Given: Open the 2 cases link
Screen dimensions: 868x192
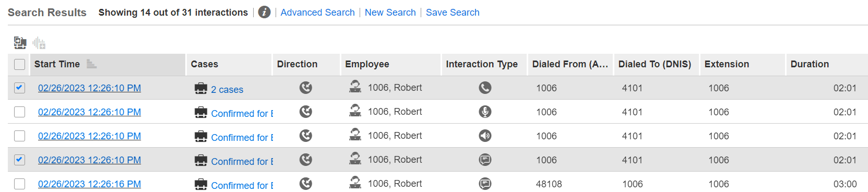Looking at the screenshot, I should pyautogui.click(x=227, y=90).
